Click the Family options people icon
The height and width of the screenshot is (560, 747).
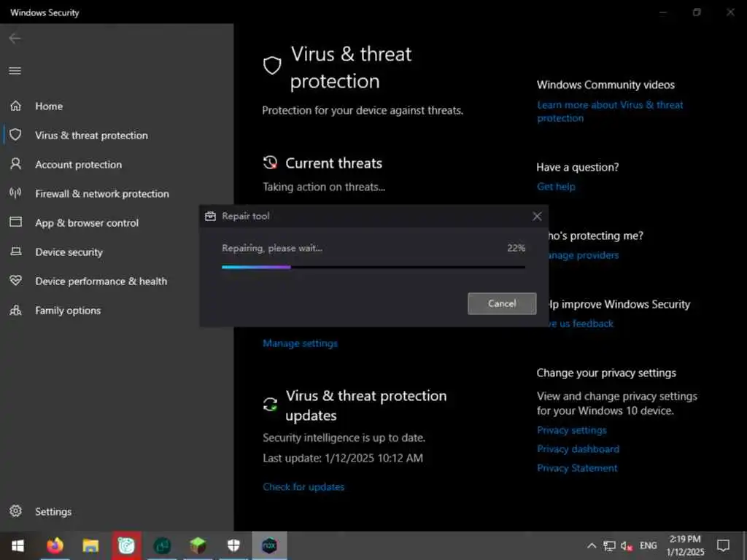[x=16, y=310]
